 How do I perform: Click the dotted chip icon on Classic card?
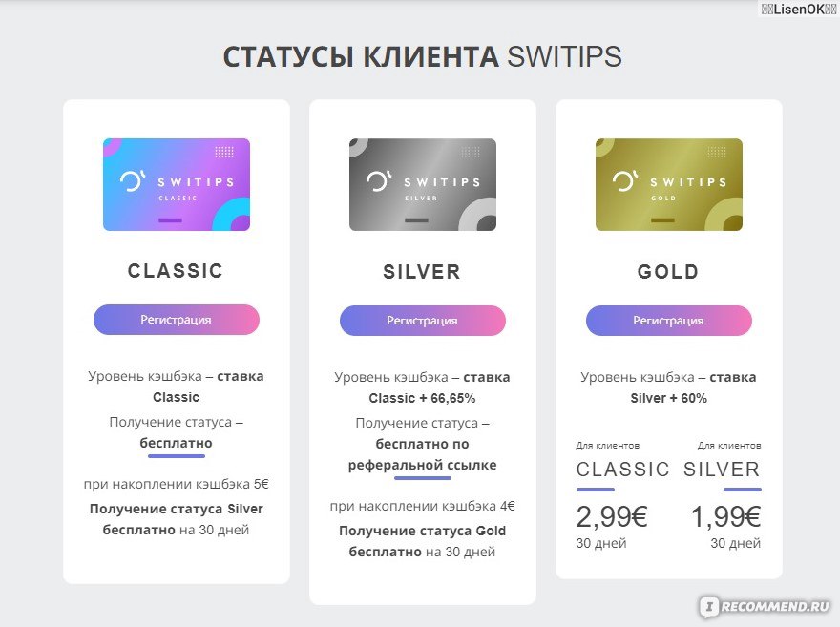224,152
